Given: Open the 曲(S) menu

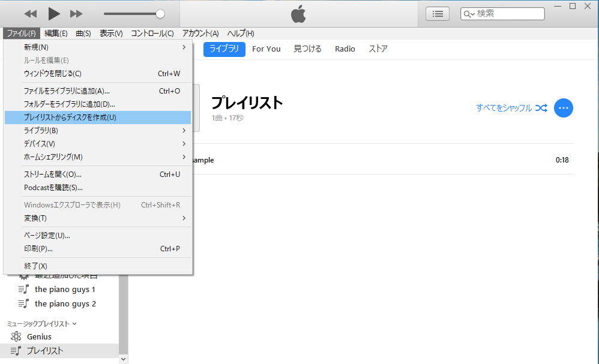Looking at the screenshot, I should pyautogui.click(x=83, y=34).
